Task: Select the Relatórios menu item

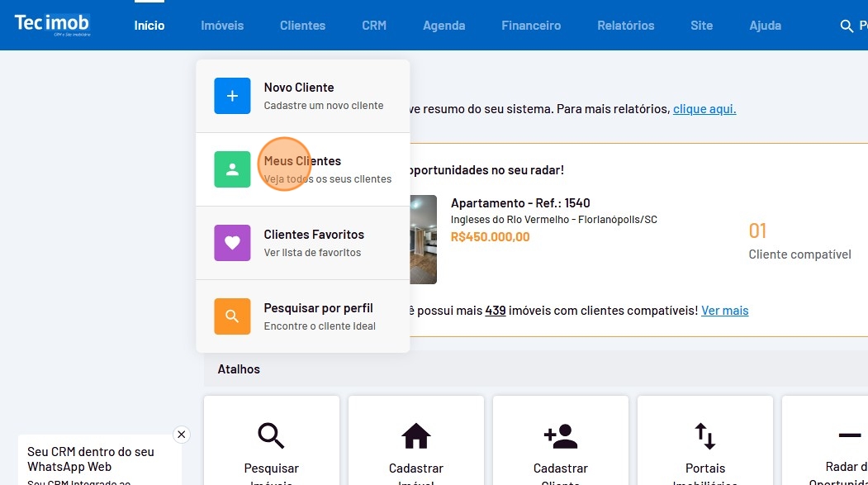Action: click(x=625, y=26)
